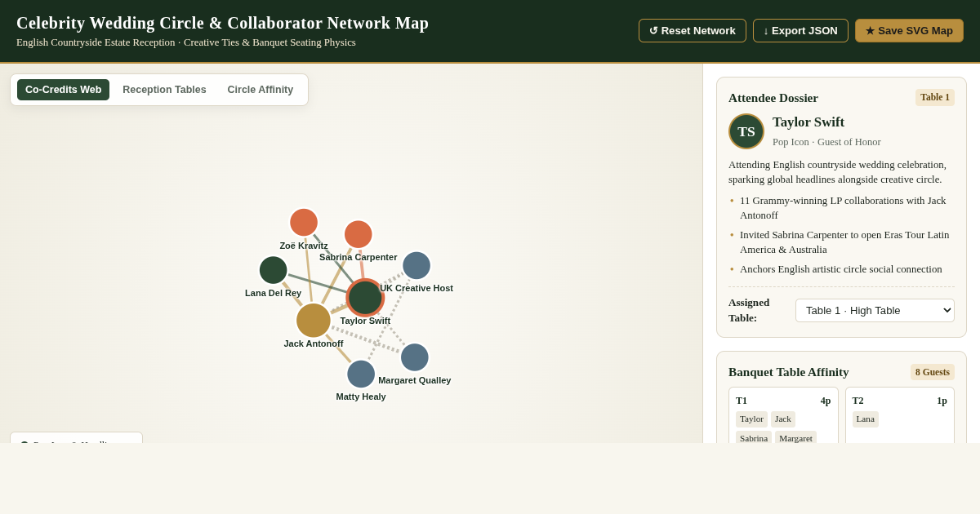Click the Banquet Table Affinity heading

[x=789, y=372]
